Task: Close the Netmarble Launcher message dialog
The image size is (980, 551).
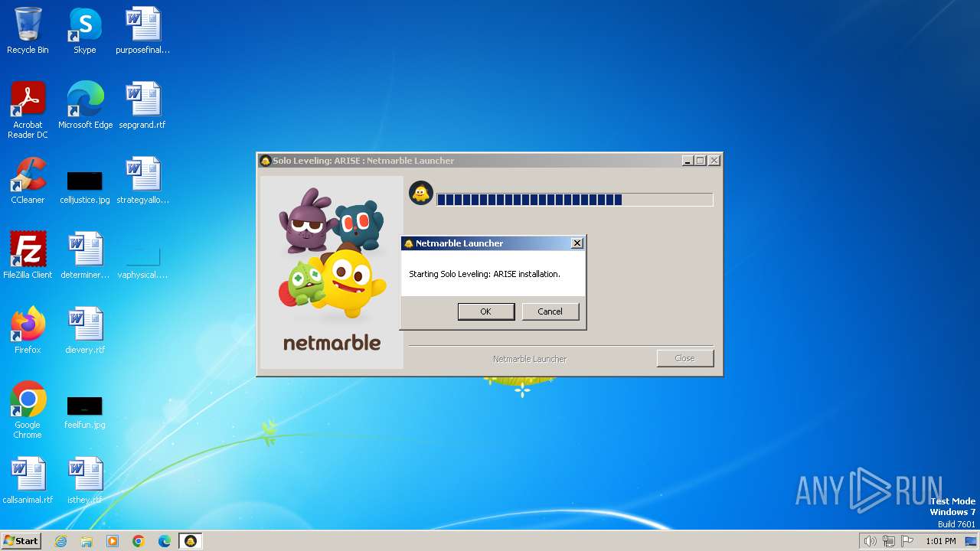Action: pyautogui.click(x=577, y=243)
